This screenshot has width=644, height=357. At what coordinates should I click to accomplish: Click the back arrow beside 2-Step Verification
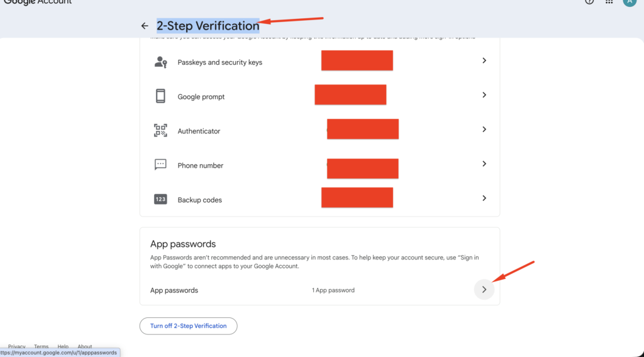click(x=145, y=26)
